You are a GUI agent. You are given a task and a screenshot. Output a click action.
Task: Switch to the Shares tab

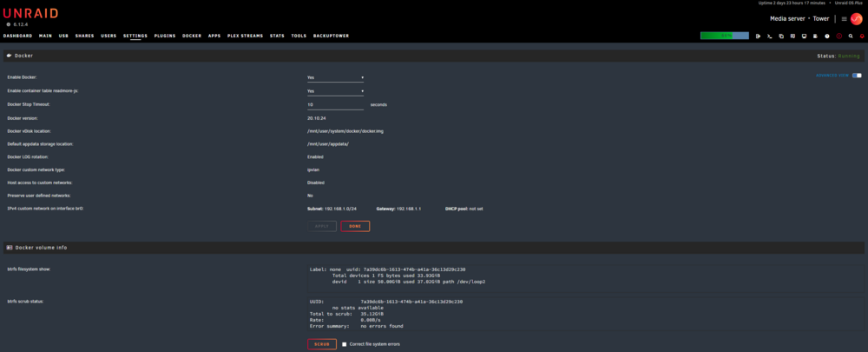(x=85, y=36)
